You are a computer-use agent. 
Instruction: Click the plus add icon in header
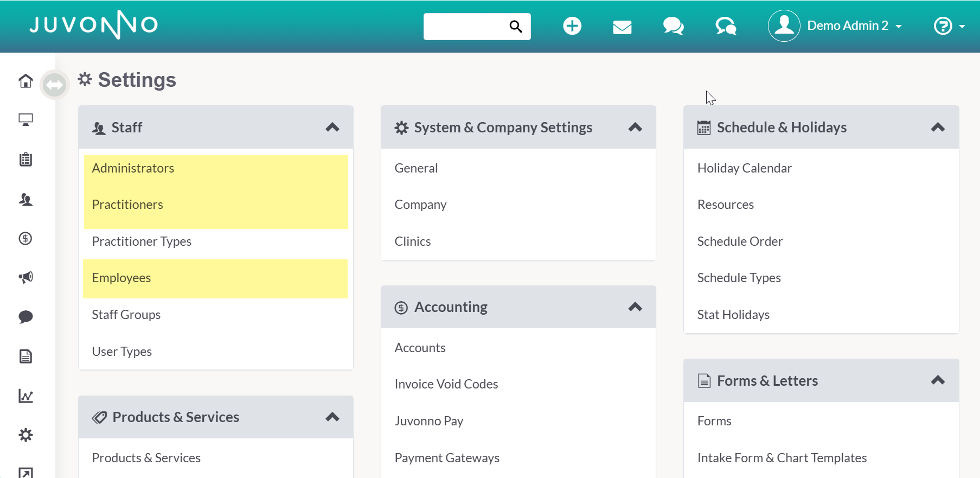(x=572, y=26)
